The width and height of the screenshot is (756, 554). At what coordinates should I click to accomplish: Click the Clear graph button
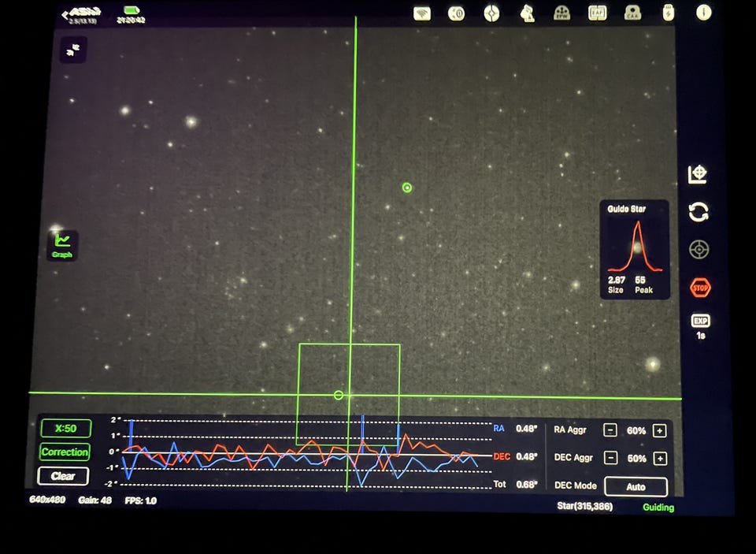tap(63, 476)
